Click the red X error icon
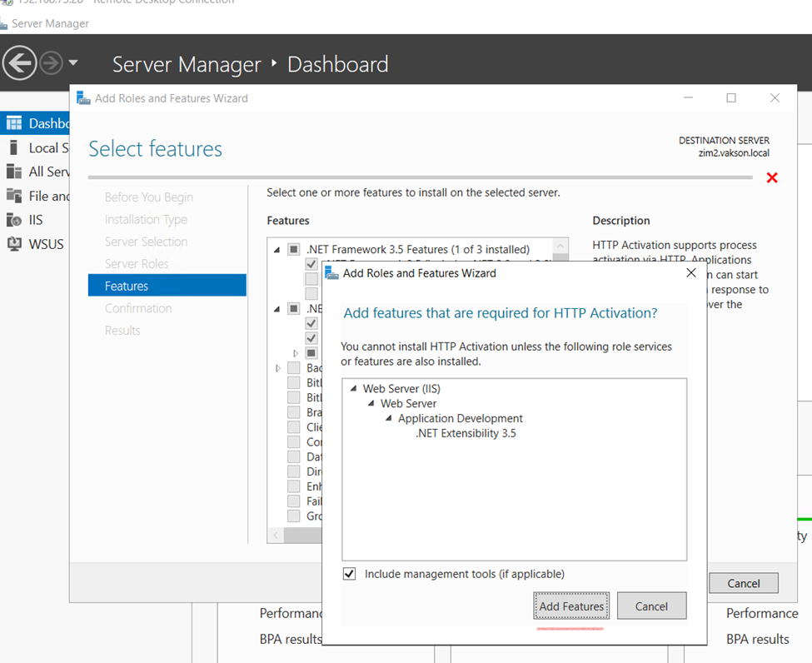 point(772,177)
